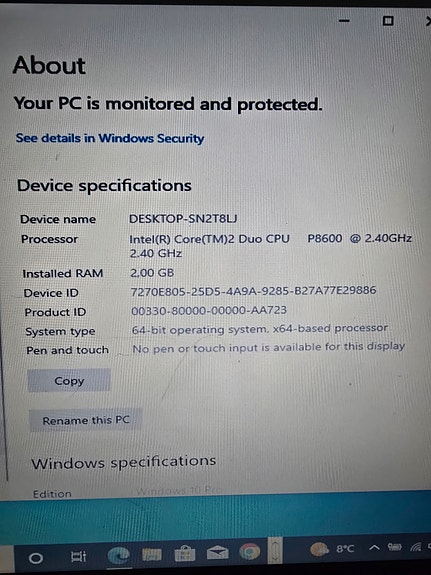This screenshot has height=575, width=431.
Task: Maximize the Settings window
Action: [x=388, y=21]
